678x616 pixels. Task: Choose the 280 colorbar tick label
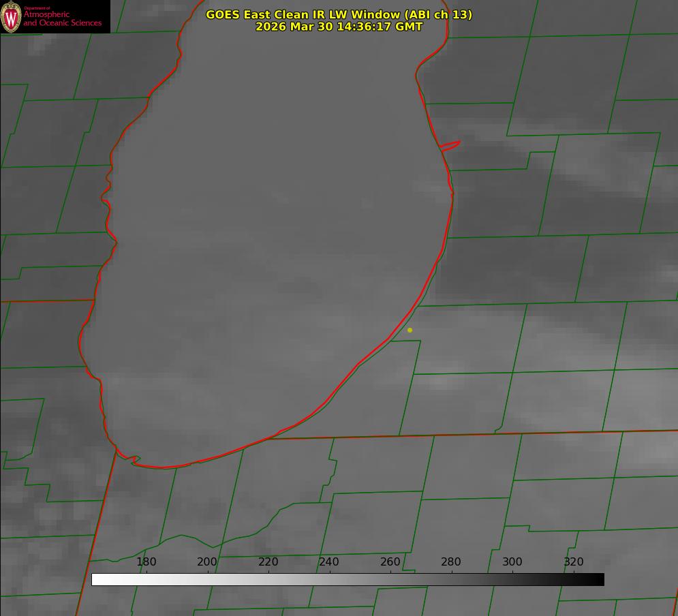coord(451,562)
